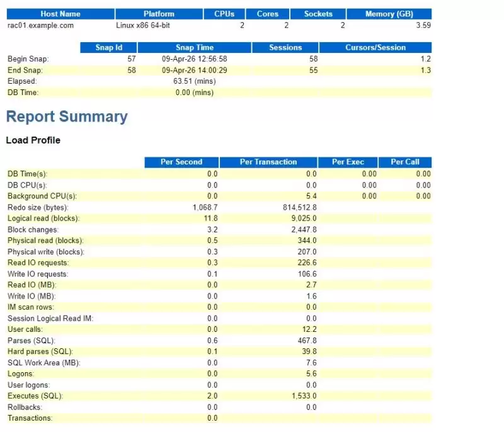The height and width of the screenshot is (432, 504).
Task: Select the rac01.example.com host name
Action: (40, 25)
